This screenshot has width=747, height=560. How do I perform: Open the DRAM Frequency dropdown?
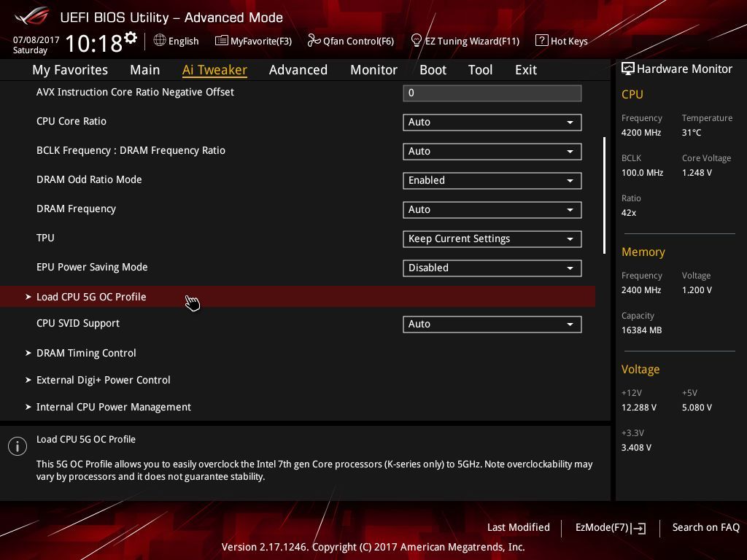pos(492,210)
